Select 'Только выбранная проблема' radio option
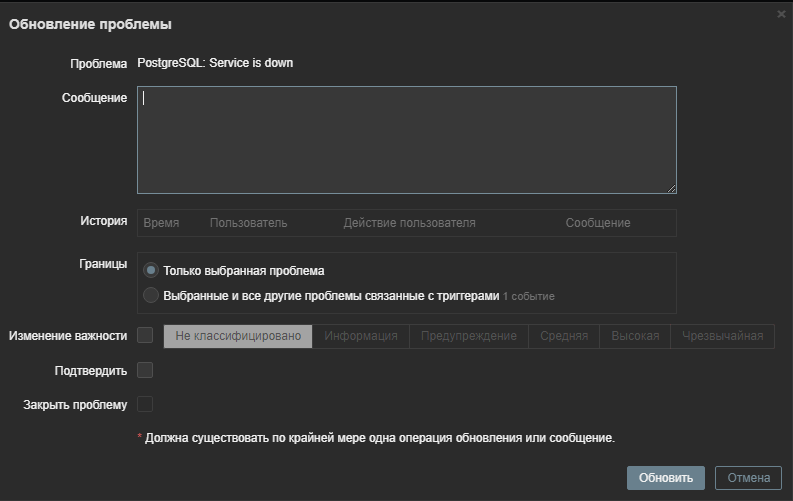793x501 pixels. point(151,270)
